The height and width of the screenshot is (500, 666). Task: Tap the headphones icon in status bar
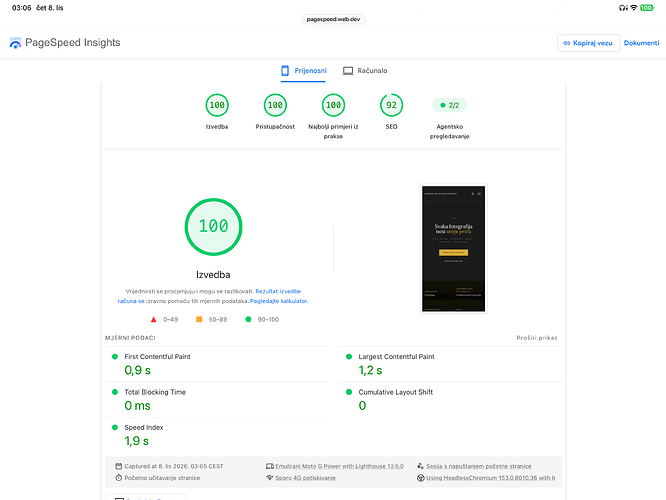tap(623, 8)
